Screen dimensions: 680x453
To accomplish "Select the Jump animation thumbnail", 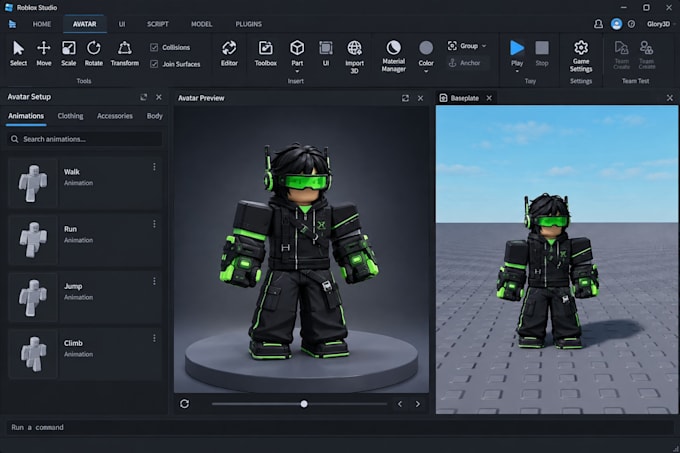I will point(33,297).
